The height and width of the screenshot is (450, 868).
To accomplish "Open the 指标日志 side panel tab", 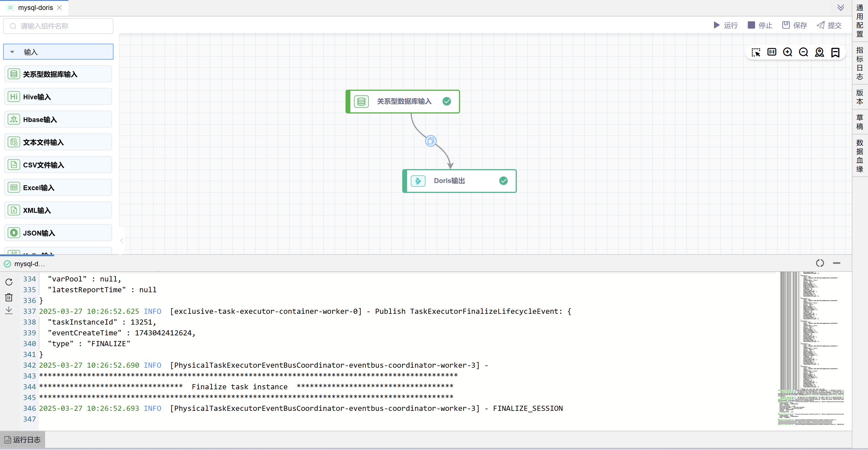I will point(859,63).
